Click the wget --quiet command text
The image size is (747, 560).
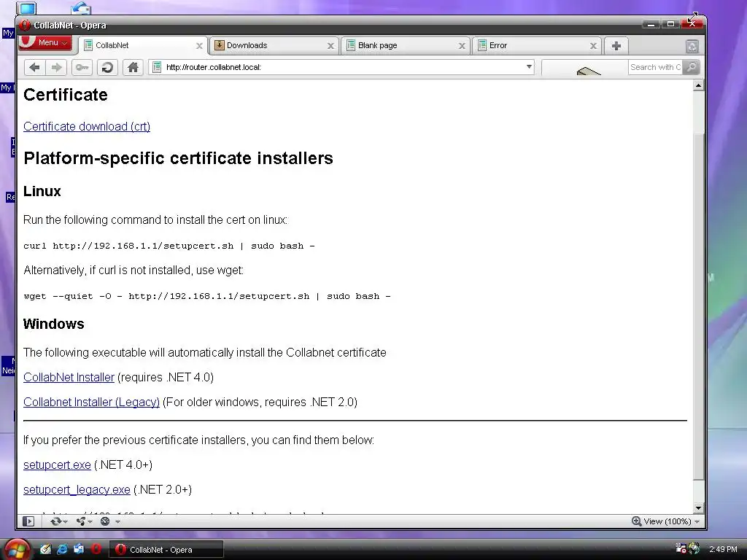point(206,296)
